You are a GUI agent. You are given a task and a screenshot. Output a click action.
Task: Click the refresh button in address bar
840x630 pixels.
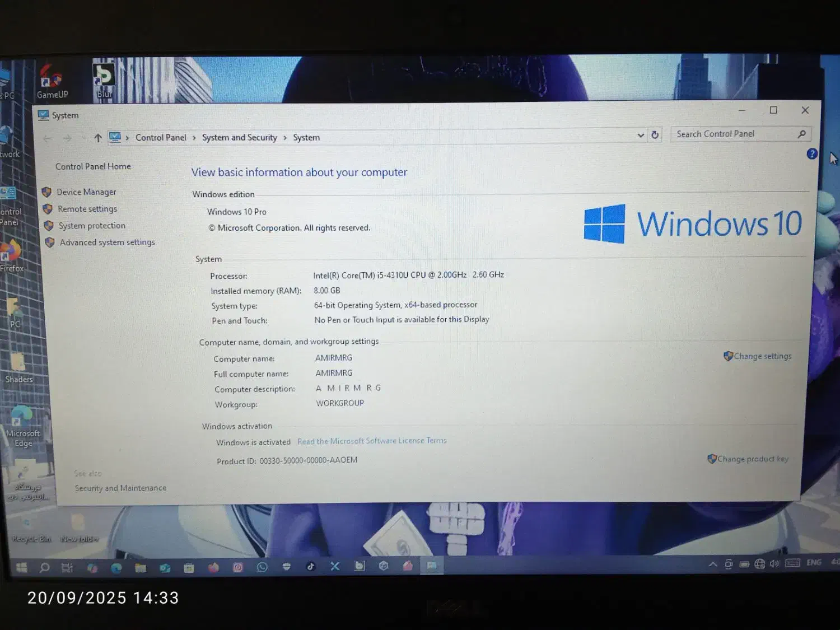click(655, 135)
